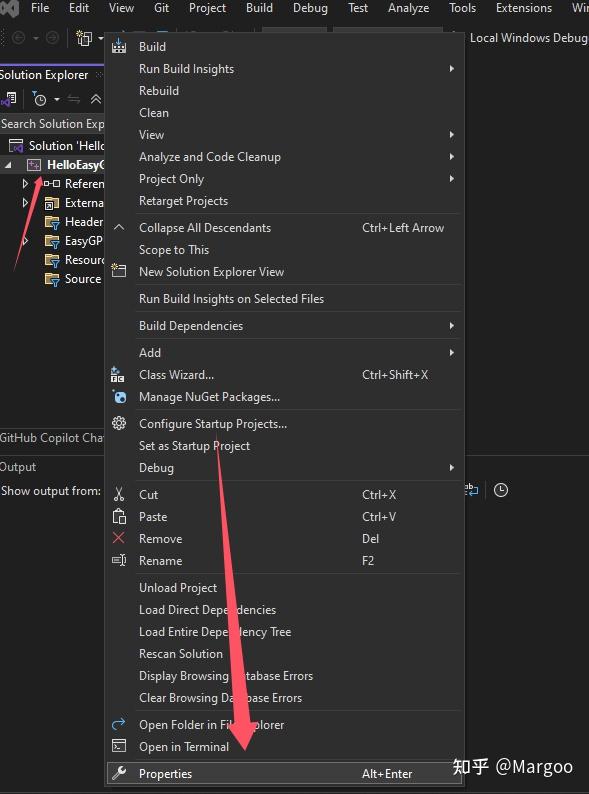The width and height of the screenshot is (589, 794).
Task: Open the Project Only submenu
Action: pyautogui.click(x=451, y=178)
